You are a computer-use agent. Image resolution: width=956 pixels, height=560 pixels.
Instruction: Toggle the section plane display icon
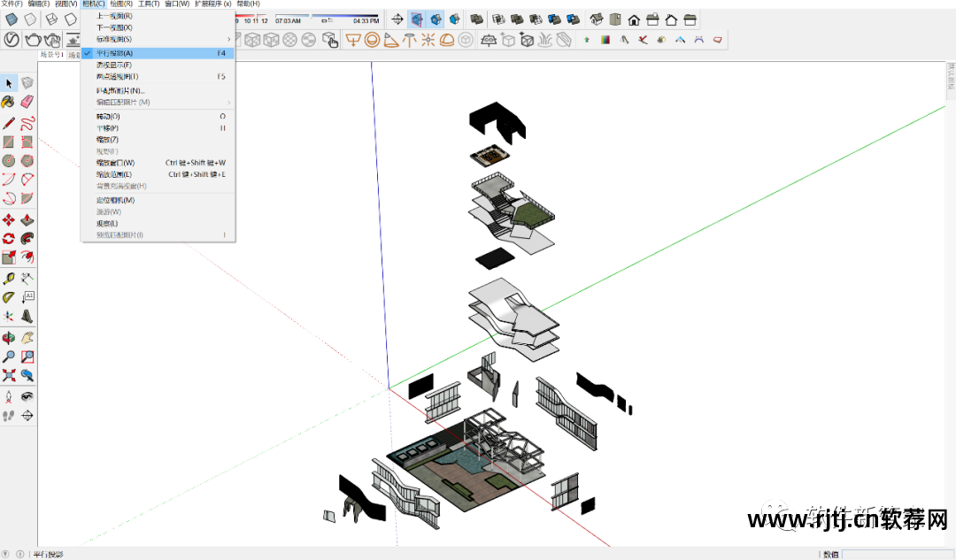(x=416, y=19)
